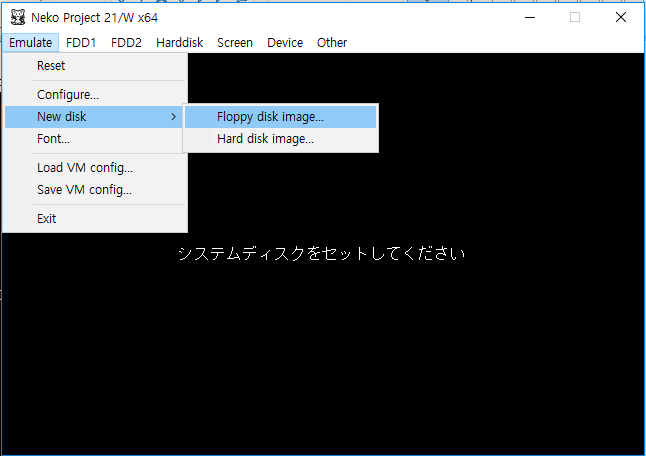
Task: Open the FDD2 menu
Action: (x=126, y=42)
